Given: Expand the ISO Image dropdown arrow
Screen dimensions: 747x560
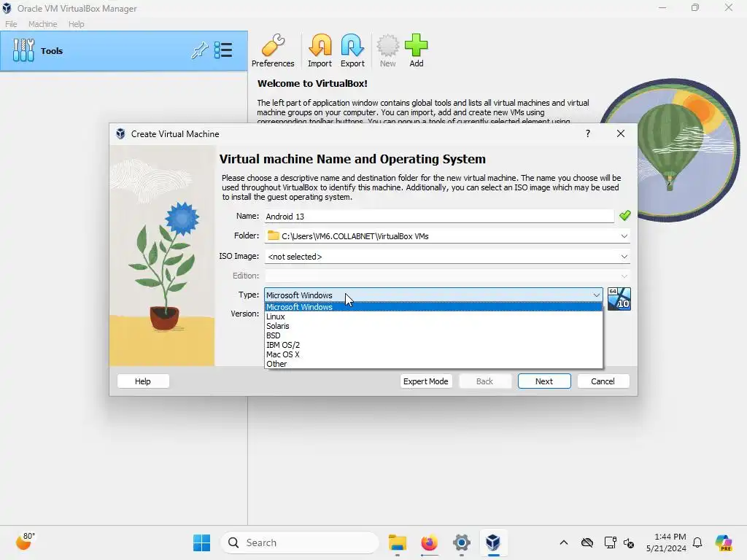Looking at the screenshot, I should 624,256.
